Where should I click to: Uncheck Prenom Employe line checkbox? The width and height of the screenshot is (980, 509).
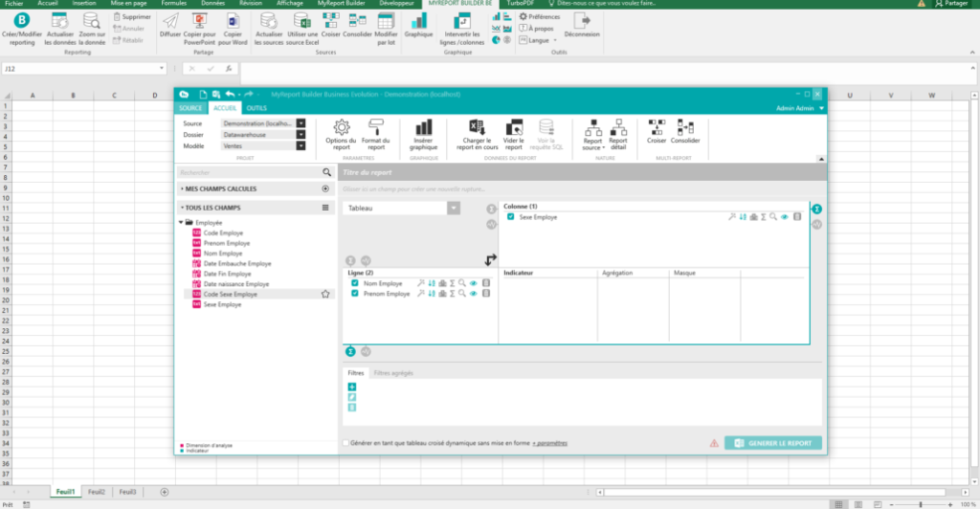pos(355,294)
